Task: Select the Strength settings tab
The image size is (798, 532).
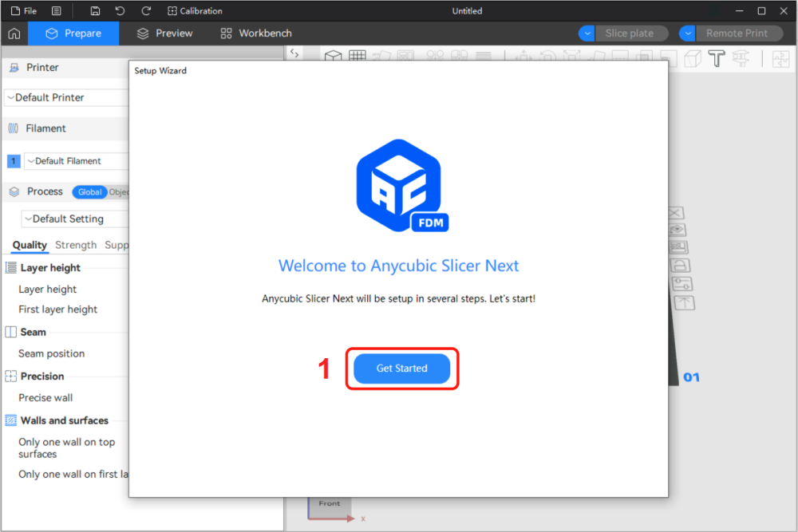Action: pos(76,245)
